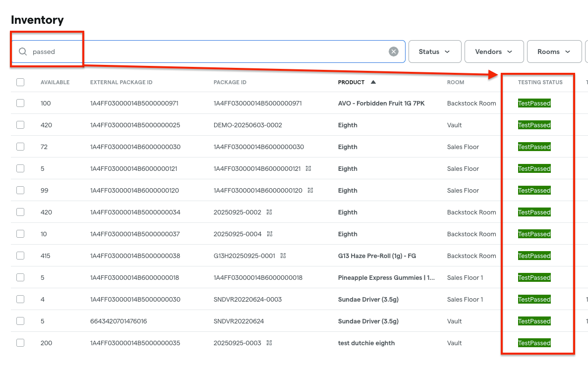Image resolution: width=588 pixels, height=368 pixels.
Task: Click available quantity 415
Action: [46, 256]
